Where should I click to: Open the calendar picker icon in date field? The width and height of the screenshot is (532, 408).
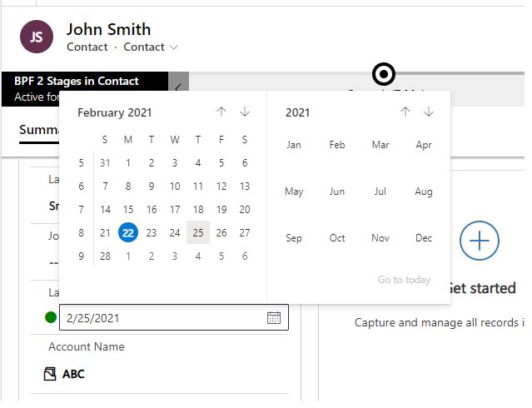coord(273,318)
